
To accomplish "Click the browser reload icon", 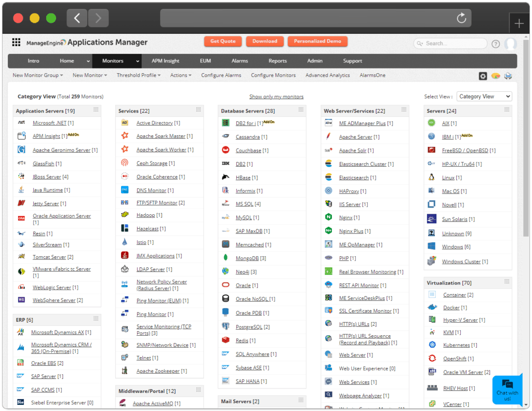I will pyautogui.click(x=461, y=18).
